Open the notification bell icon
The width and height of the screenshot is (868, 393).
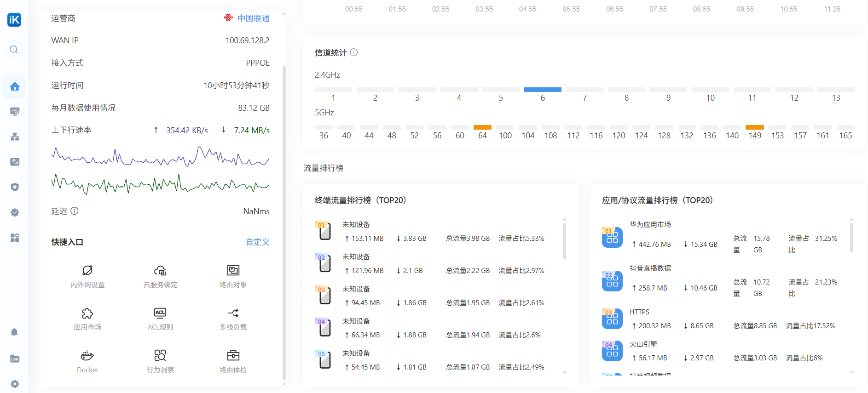point(14,332)
